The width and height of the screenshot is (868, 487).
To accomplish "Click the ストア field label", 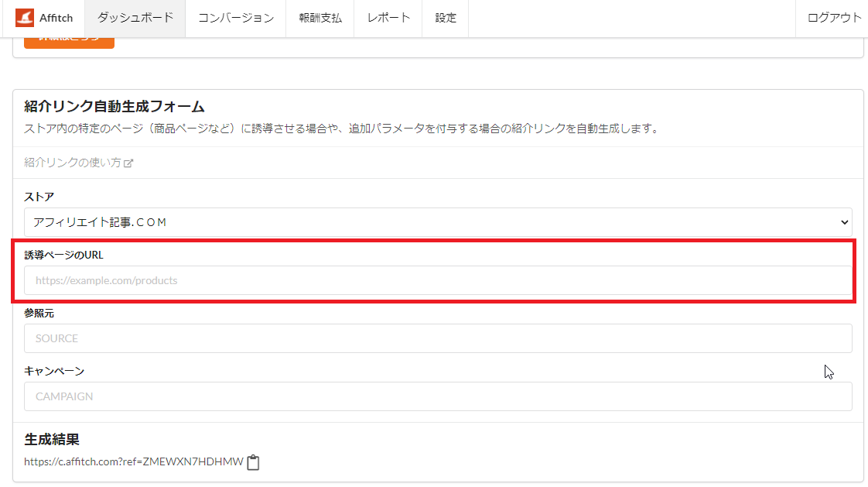I will tap(39, 197).
